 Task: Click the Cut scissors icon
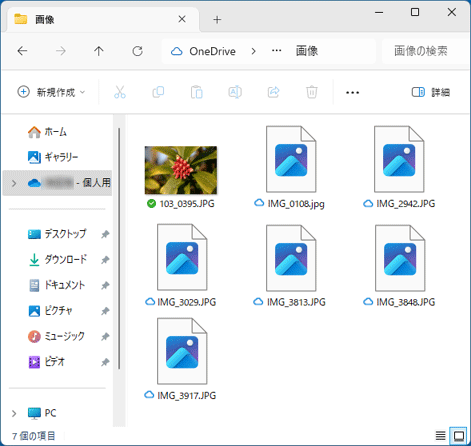(120, 92)
